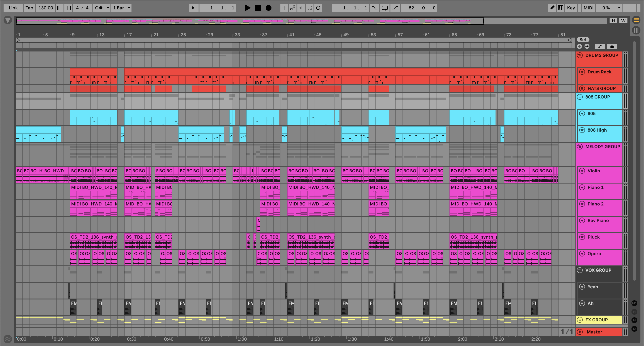Toggle MIDI Arrangement Overdub plus button

coord(284,8)
